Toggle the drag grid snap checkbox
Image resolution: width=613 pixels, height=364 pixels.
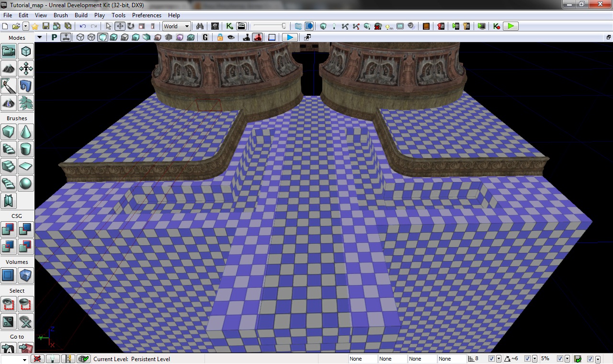pyautogui.click(x=491, y=359)
